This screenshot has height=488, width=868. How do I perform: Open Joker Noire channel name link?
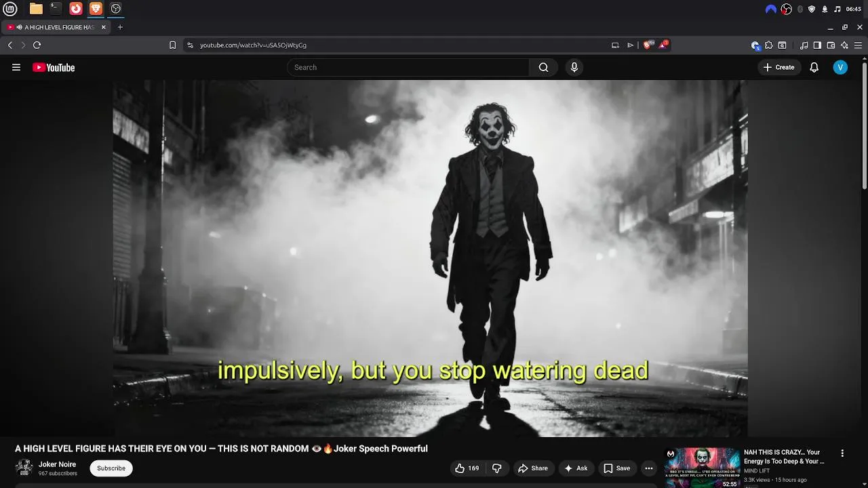(x=57, y=464)
